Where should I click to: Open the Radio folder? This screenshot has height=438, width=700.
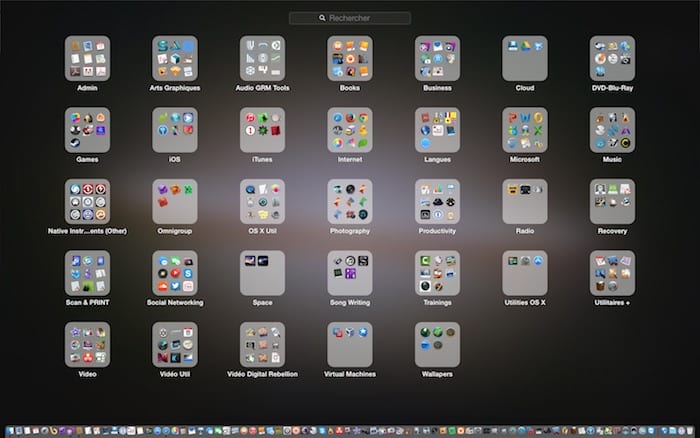(x=525, y=202)
